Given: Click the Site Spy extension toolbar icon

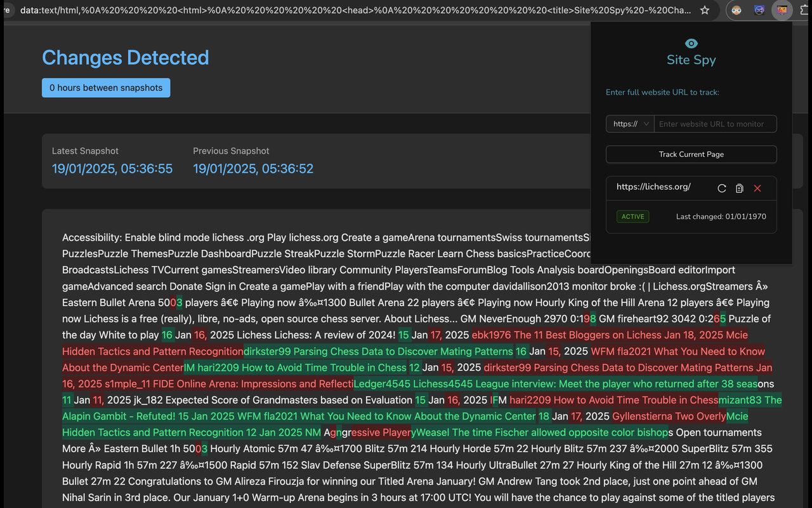Looking at the screenshot, I should 782,10.
